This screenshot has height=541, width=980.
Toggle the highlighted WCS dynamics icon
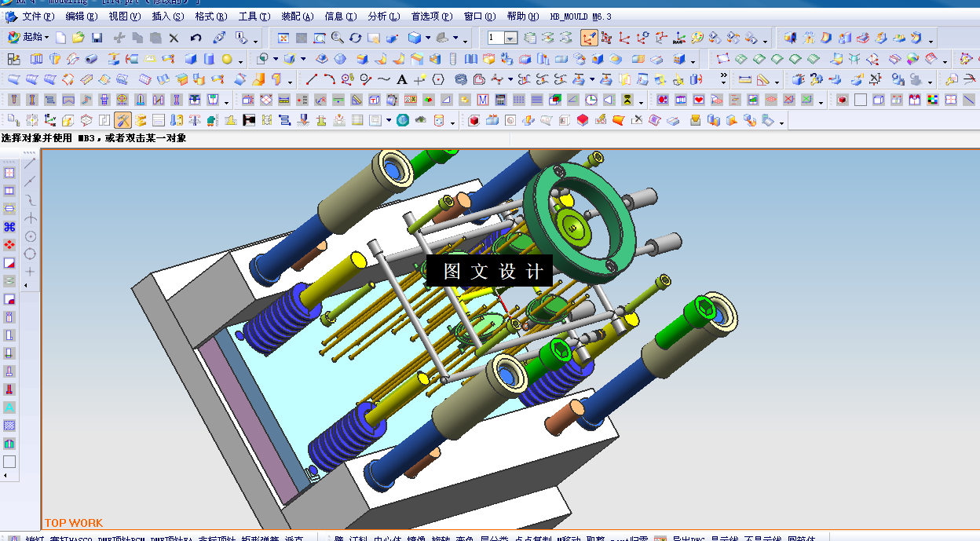pos(589,38)
